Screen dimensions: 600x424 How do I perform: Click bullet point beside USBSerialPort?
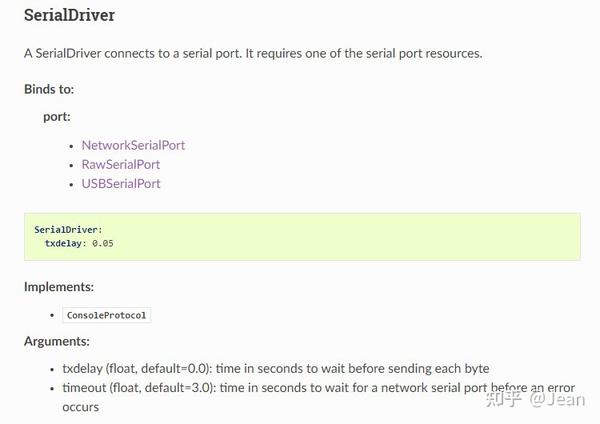71,184
